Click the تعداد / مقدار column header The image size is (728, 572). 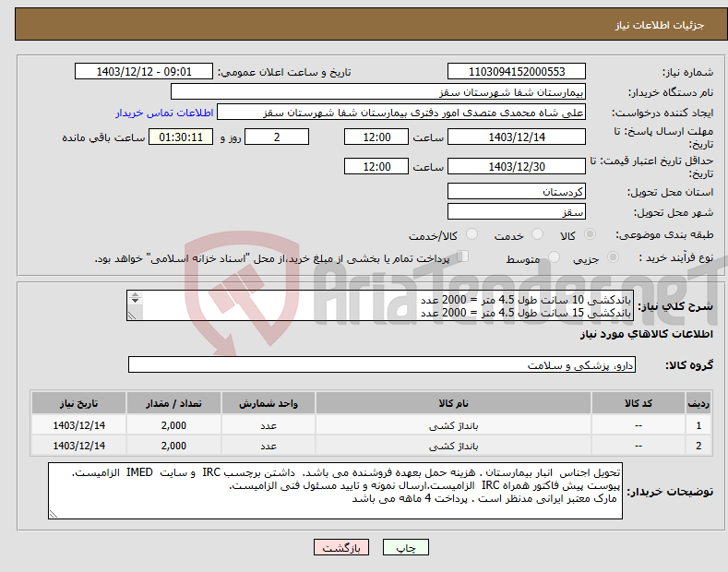173,403
